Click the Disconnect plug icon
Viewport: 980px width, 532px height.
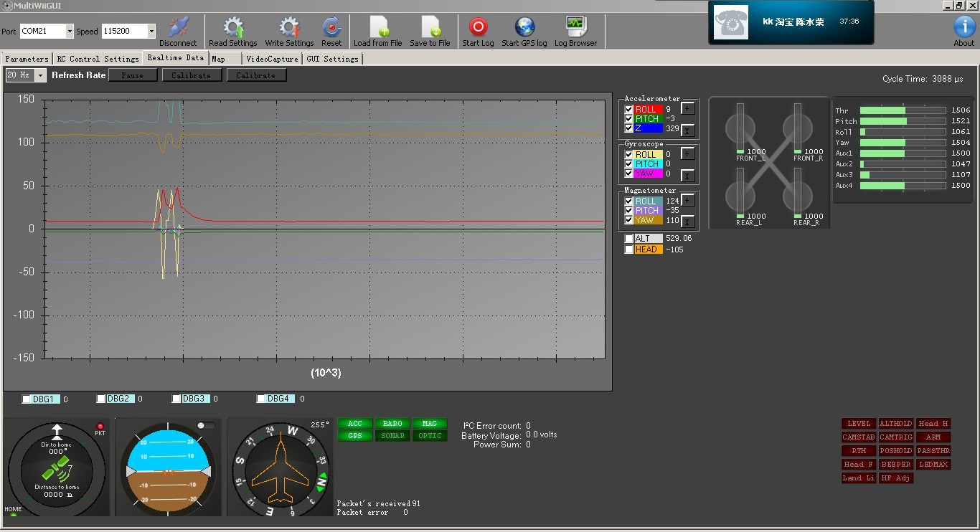(x=178, y=27)
